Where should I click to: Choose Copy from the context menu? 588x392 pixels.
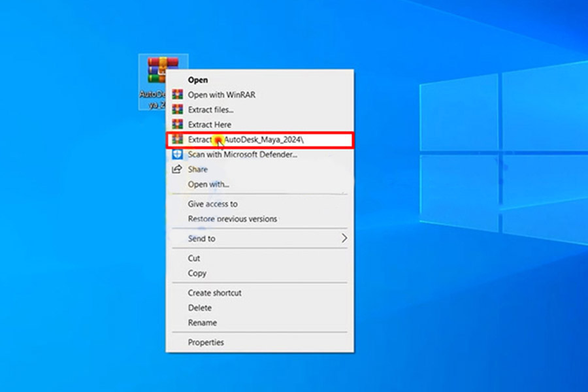(x=260, y=273)
